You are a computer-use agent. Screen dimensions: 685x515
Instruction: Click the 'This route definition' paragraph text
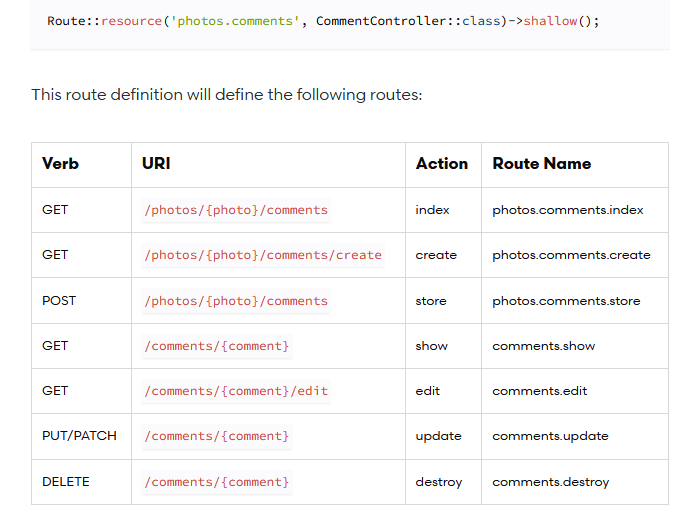(227, 95)
